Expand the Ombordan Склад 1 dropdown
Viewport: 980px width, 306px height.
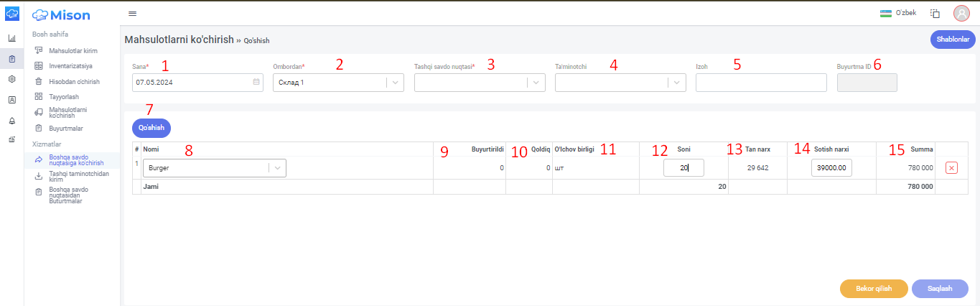coord(338,83)
